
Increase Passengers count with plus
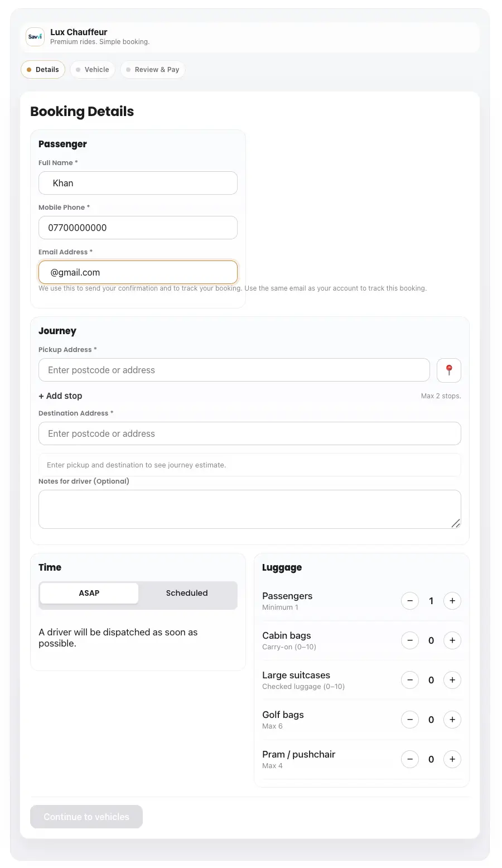coord(452,601)
